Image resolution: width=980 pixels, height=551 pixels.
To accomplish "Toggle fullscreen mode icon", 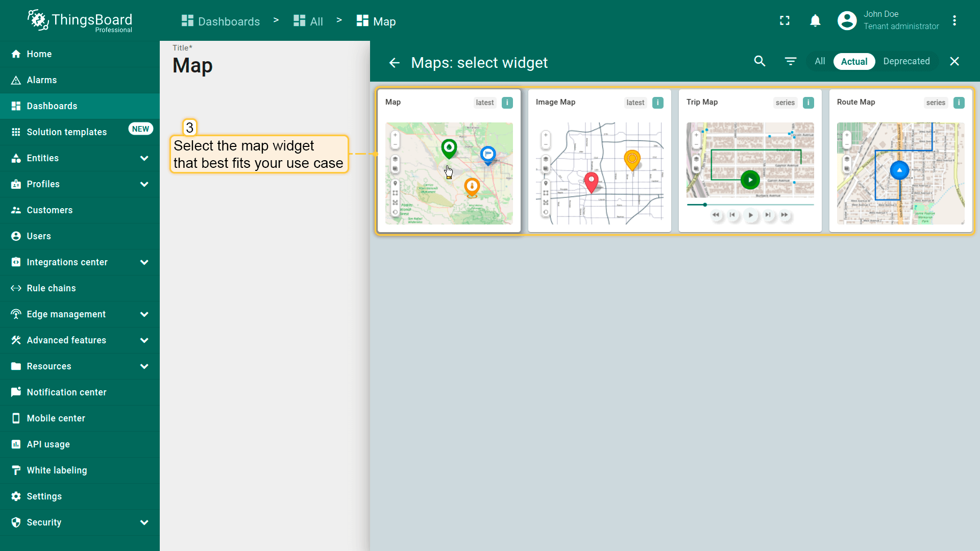I will point(785,21).
